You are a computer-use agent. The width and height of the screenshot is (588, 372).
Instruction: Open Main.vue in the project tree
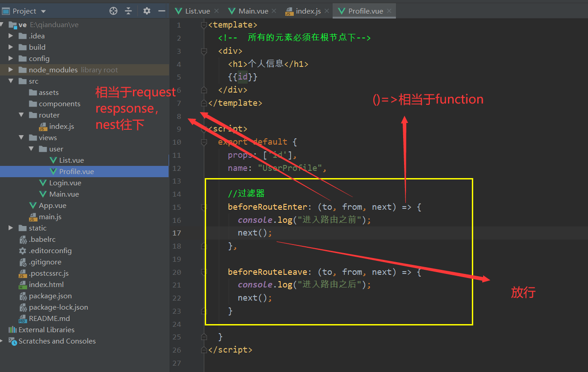64,194
